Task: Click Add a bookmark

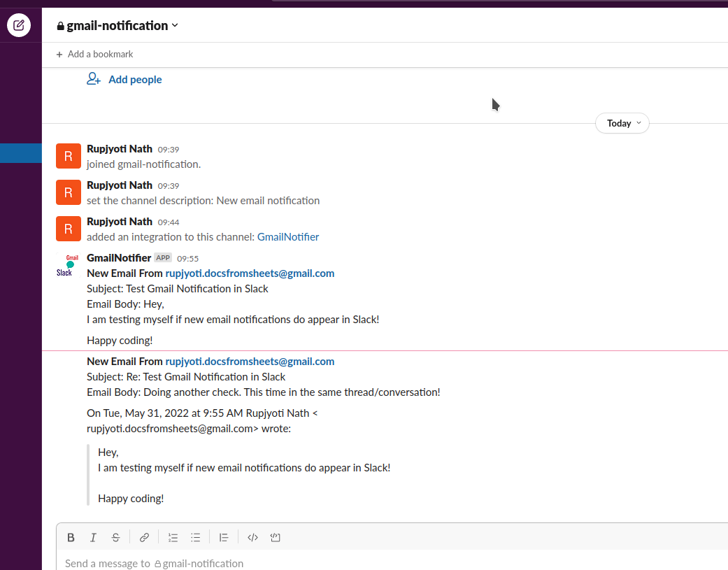Action: 100,55
